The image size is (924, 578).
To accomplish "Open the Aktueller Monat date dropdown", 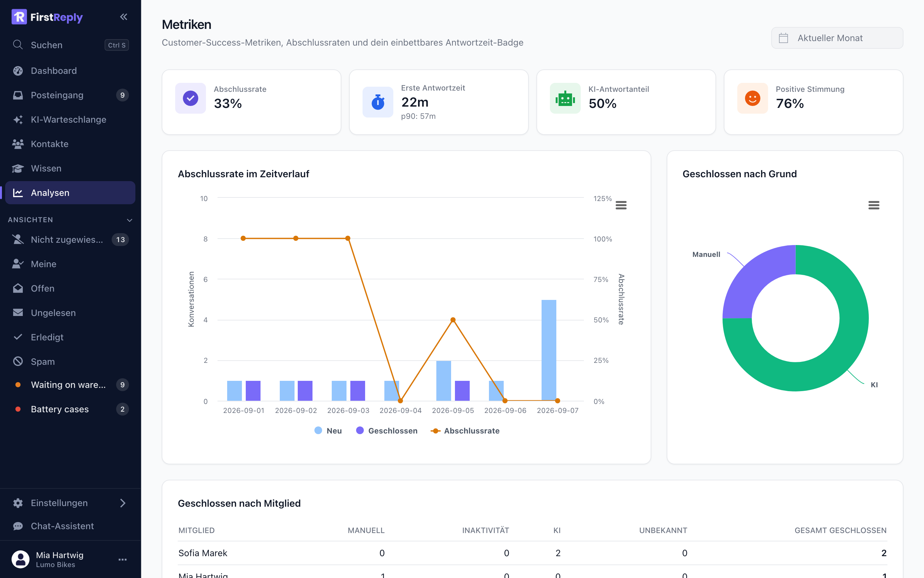I will 837,38.
